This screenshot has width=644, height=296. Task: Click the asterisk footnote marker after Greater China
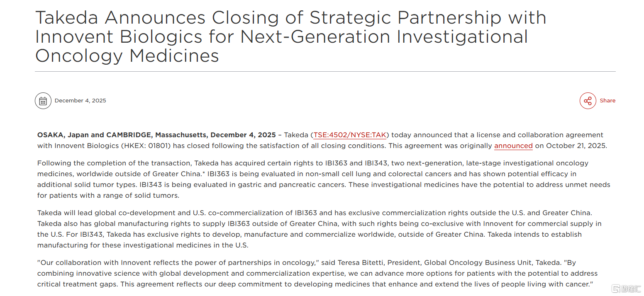click(204, 172)
